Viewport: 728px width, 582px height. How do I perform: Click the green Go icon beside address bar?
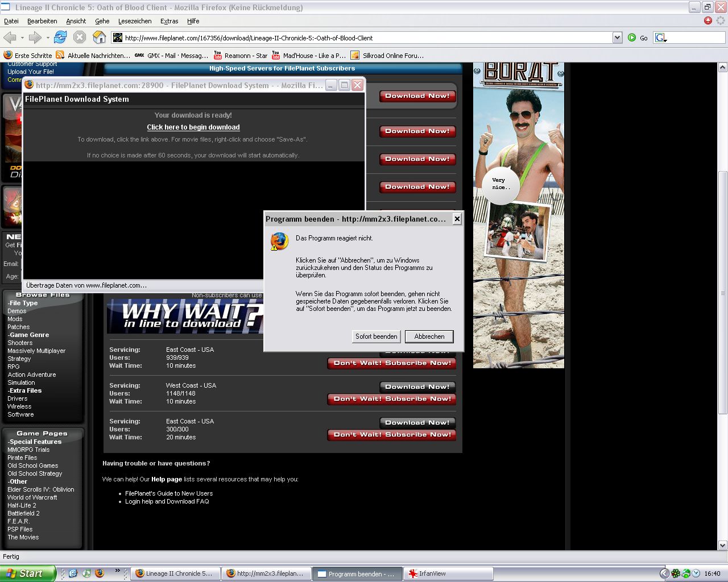point(632,38)
